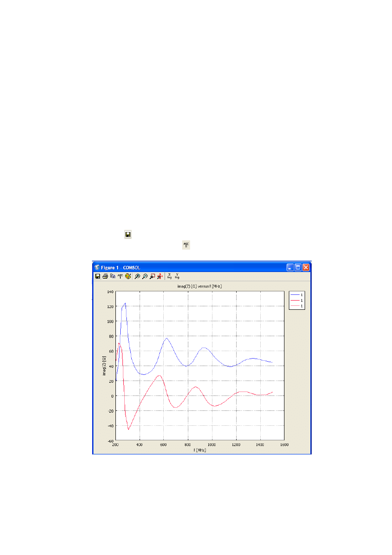
Task: Click the blue line legend entry
Action: 297,295
